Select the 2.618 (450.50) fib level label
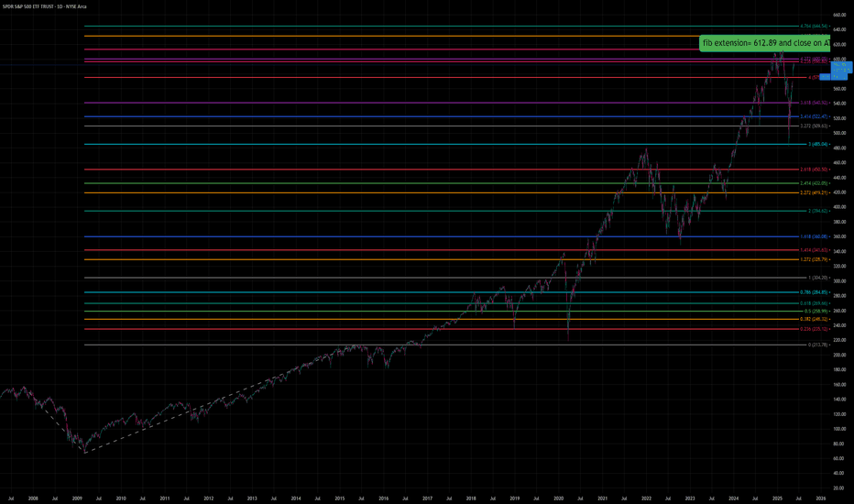This screenshot has height=504, width=854. 815,170
